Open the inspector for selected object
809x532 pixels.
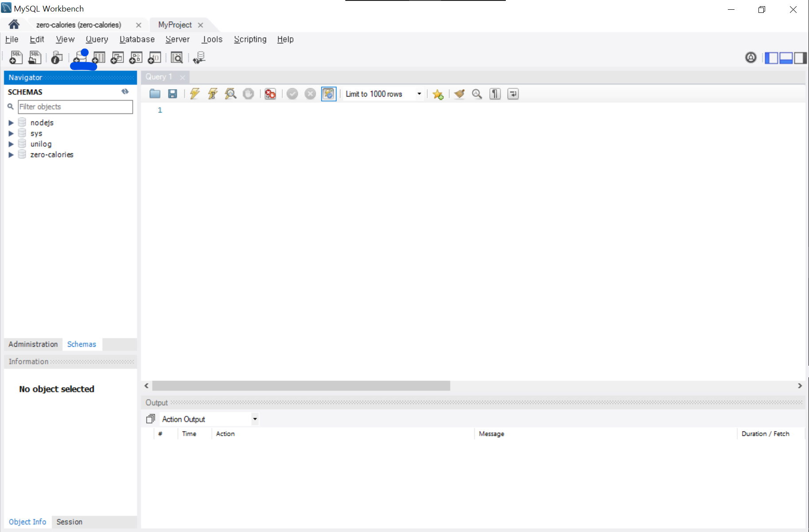click(x=57, y=58)
